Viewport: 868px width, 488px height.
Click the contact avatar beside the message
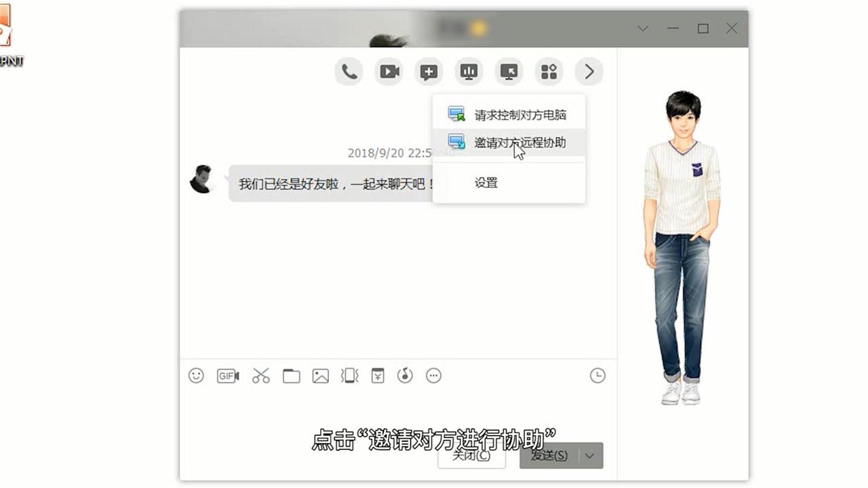(202, 179)
